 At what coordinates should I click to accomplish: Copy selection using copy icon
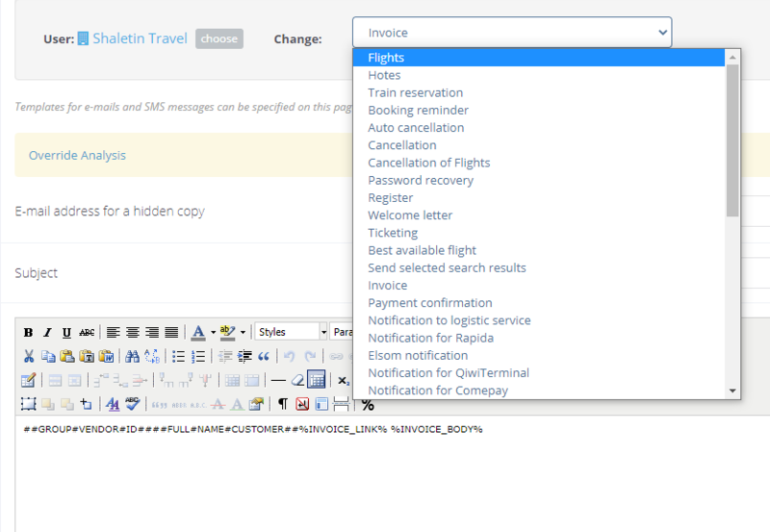click(x=48, y=356)
